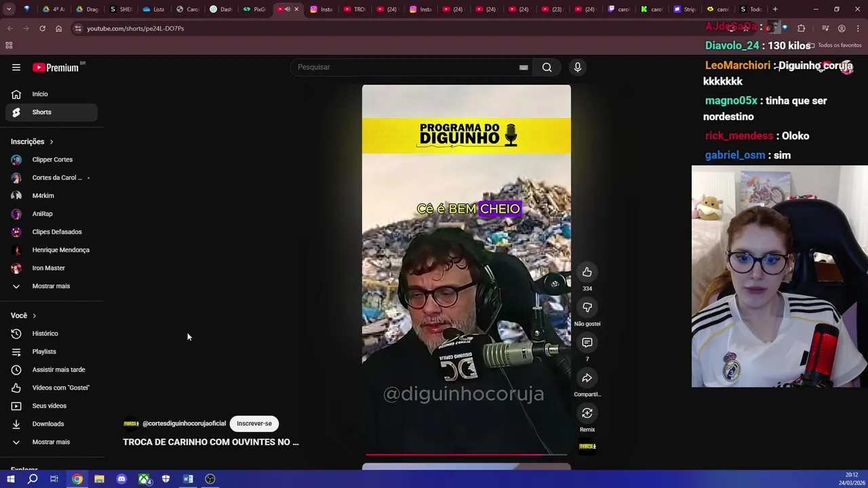Seek on the Short's red progress bar
Screen dimensions: 868x488
tap(467, 455)
